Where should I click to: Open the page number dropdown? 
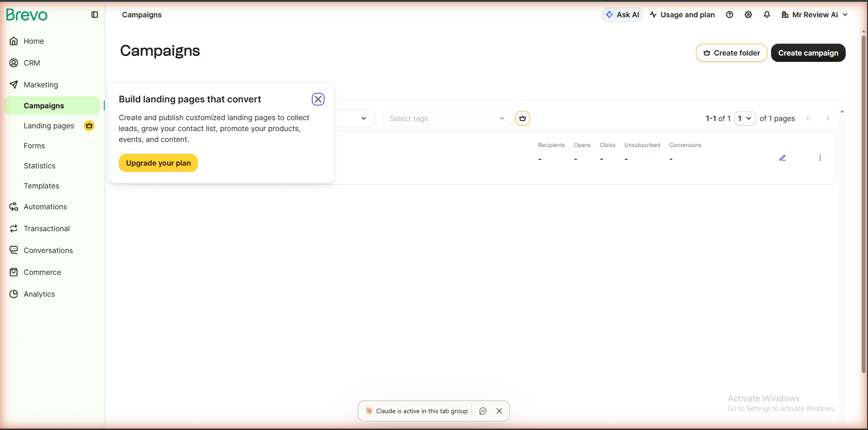click(745, 118)
